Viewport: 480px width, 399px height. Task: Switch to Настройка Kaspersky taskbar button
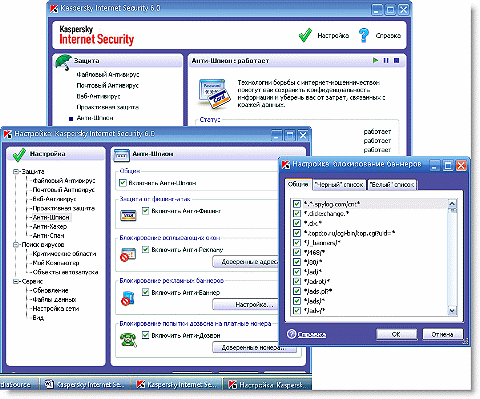pos(267,384)
